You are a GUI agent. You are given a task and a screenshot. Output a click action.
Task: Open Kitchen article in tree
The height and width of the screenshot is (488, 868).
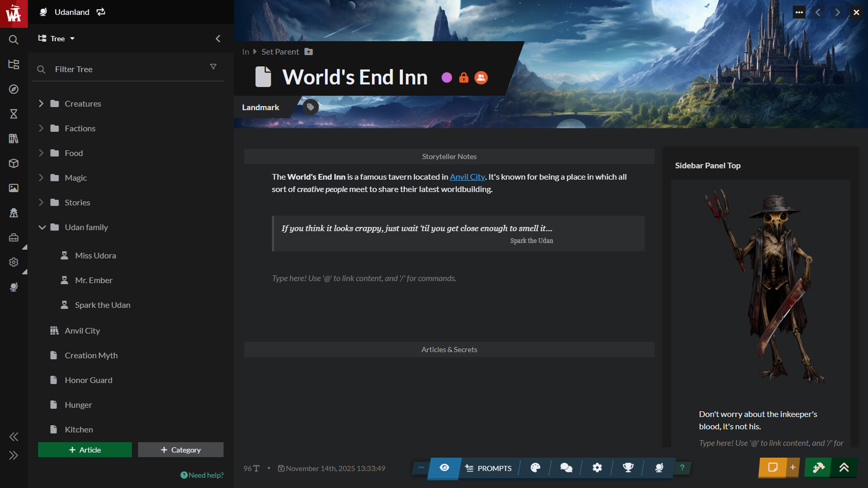click(x=79, y=429)
